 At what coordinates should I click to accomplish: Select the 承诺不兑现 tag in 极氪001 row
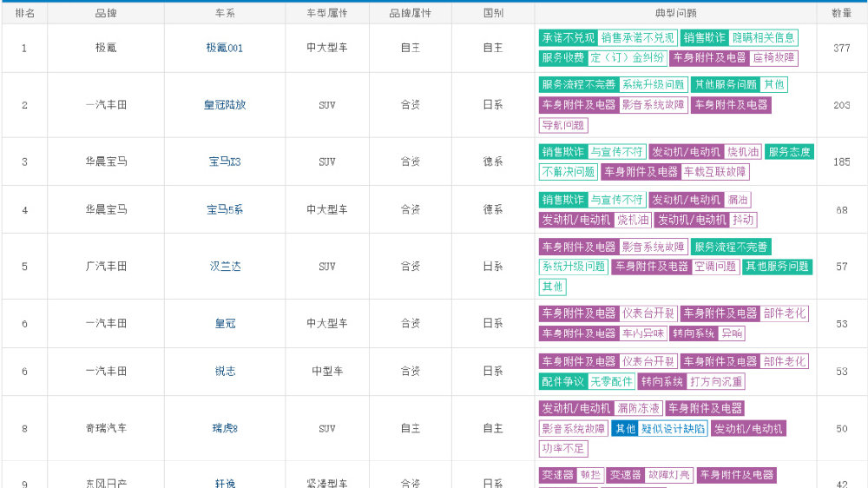568,37
